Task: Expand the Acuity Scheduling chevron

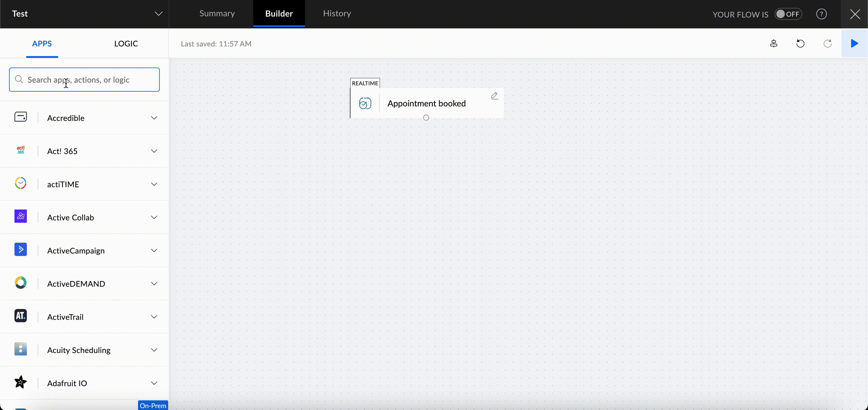Action: (x=154, y=350)
